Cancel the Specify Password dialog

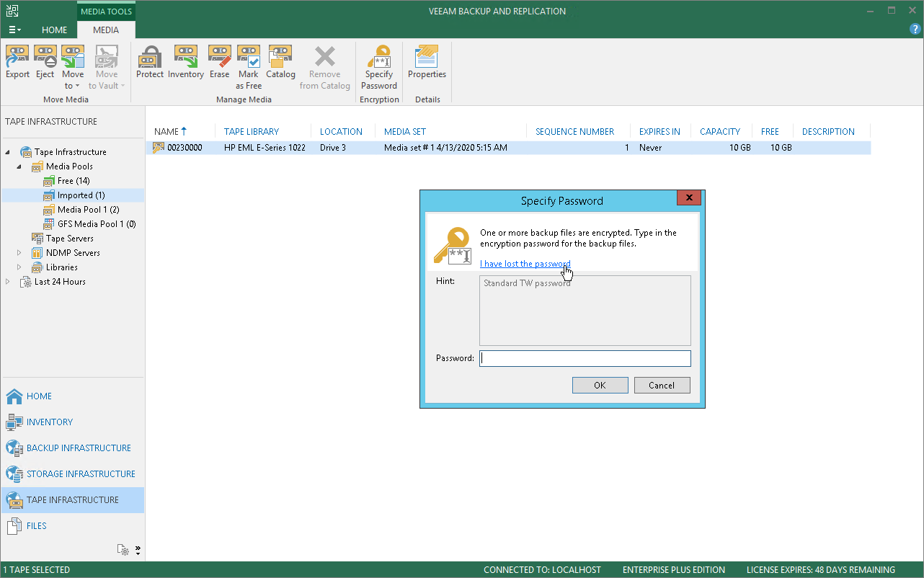point(662,385)
